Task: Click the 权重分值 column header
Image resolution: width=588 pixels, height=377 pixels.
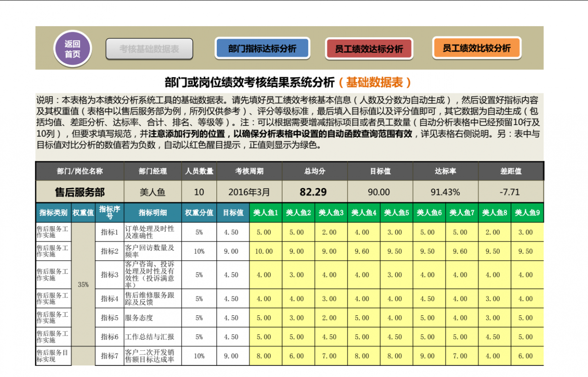Action: (199, 213)
